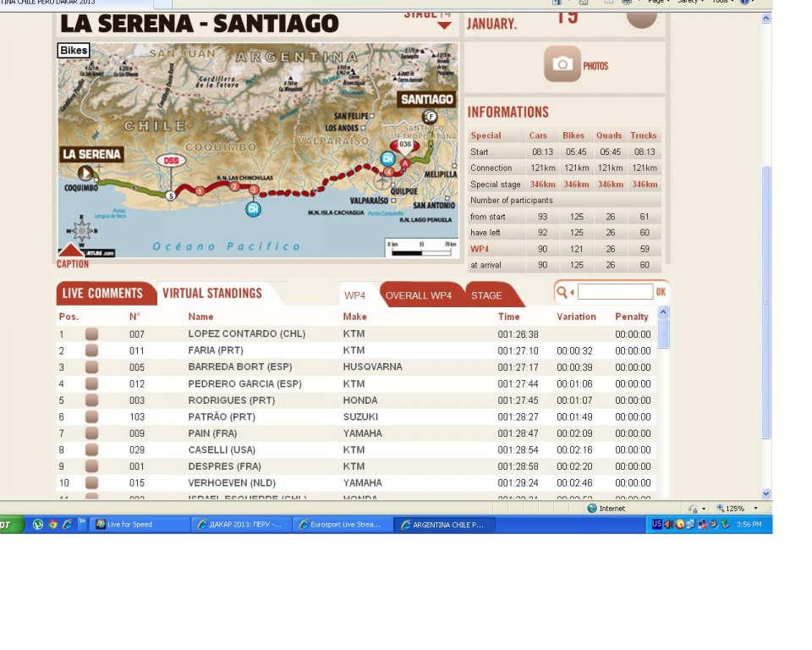Click the US language indicator in tray
The height and width of the screenshot is (650, 812).
pyautogui.click(x=656, y=524)
